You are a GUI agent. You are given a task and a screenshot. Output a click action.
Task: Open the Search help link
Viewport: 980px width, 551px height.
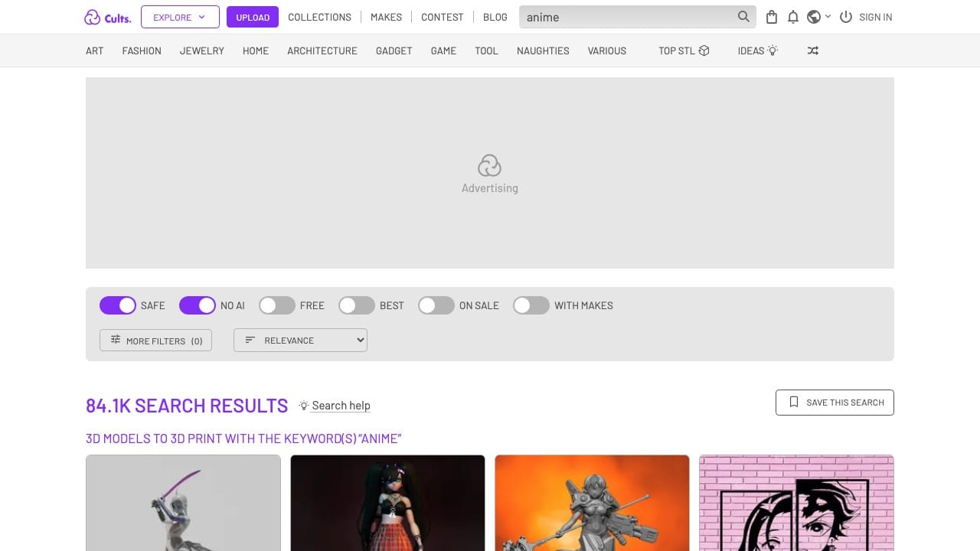coord(340,405)
